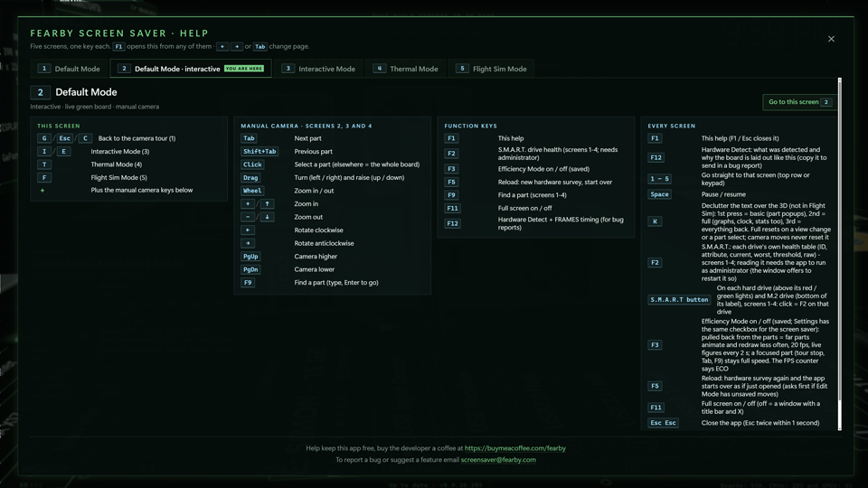The image size is (868, 488).
Task: Click F1 key in Function Keys section
Action: 451,138
